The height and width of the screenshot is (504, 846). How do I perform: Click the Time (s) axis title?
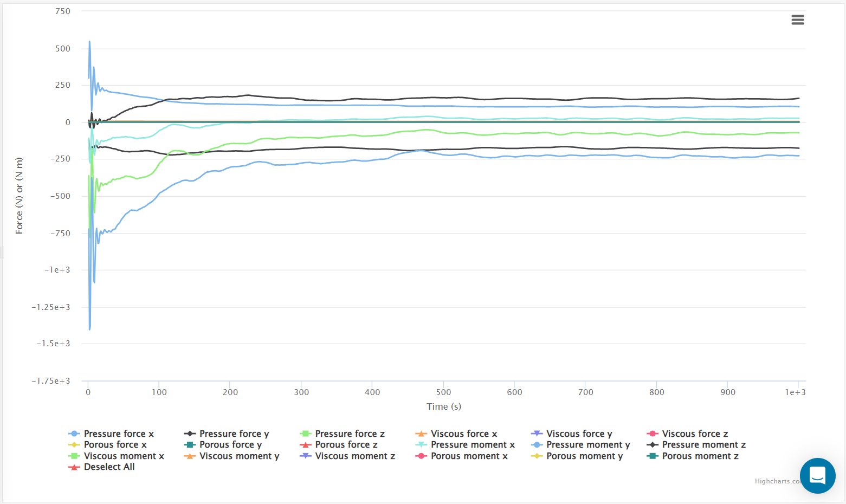pyautogui.click(x=443, y=406)
